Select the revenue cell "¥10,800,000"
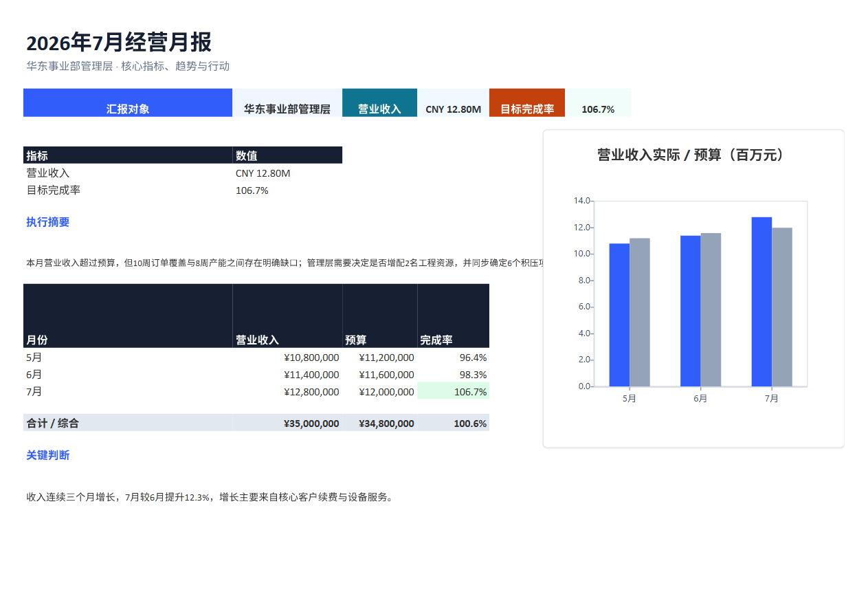Image resolution: width=868 pixels, height=614 pixels. (287, 358)
